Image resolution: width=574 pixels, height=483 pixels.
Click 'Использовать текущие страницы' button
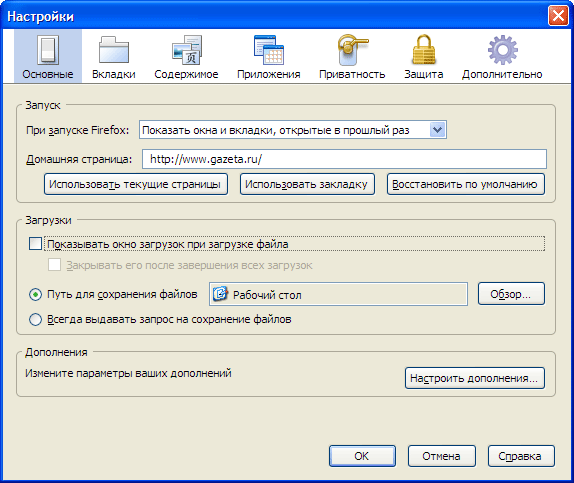point(136,184)
